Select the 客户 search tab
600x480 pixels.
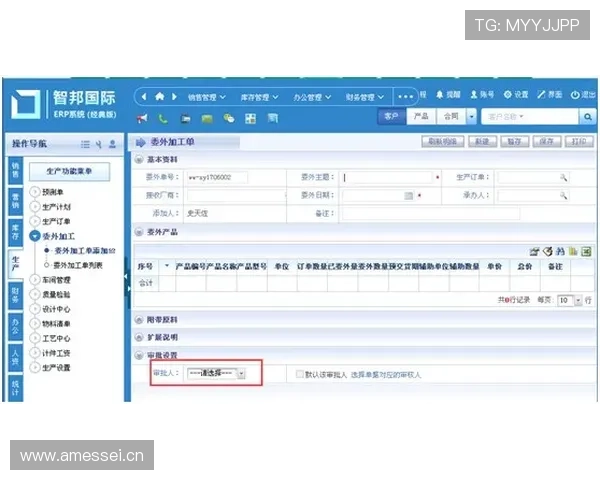click(391, 116)
